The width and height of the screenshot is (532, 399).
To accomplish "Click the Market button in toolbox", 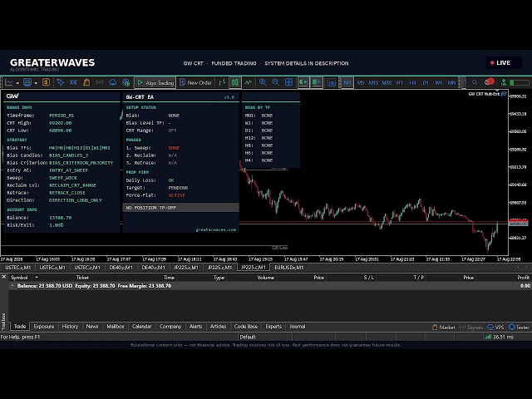I will (443, 327).
